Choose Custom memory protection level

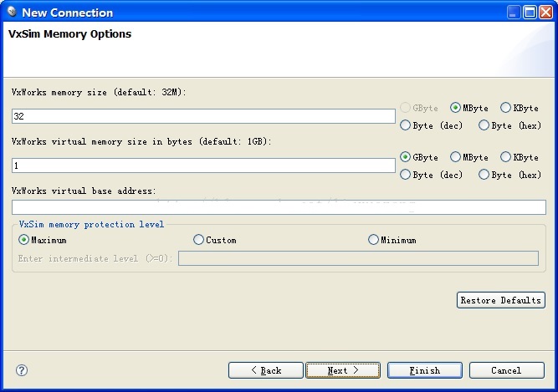[215, 240]
